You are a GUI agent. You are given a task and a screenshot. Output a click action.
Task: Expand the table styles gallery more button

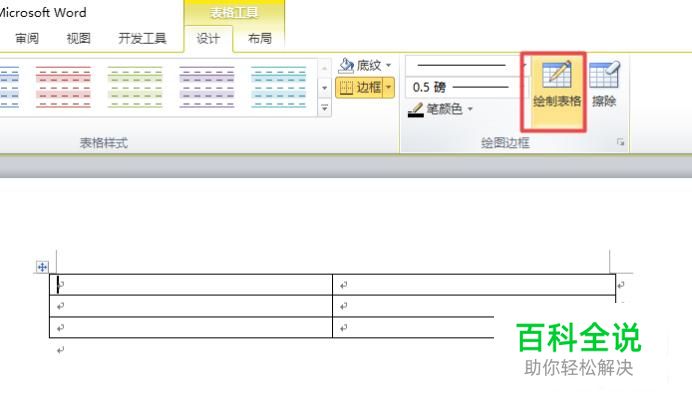[x=324, y=109]
